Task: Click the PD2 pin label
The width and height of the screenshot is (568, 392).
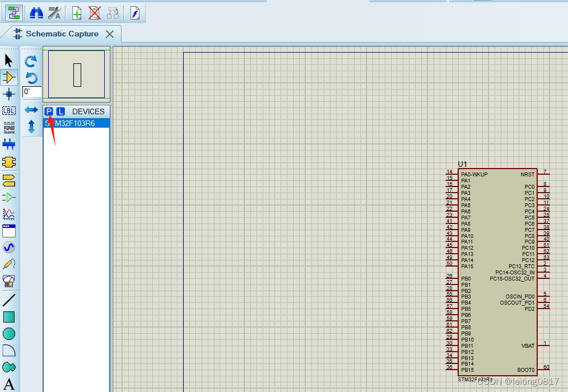Action: pos(529,309)
